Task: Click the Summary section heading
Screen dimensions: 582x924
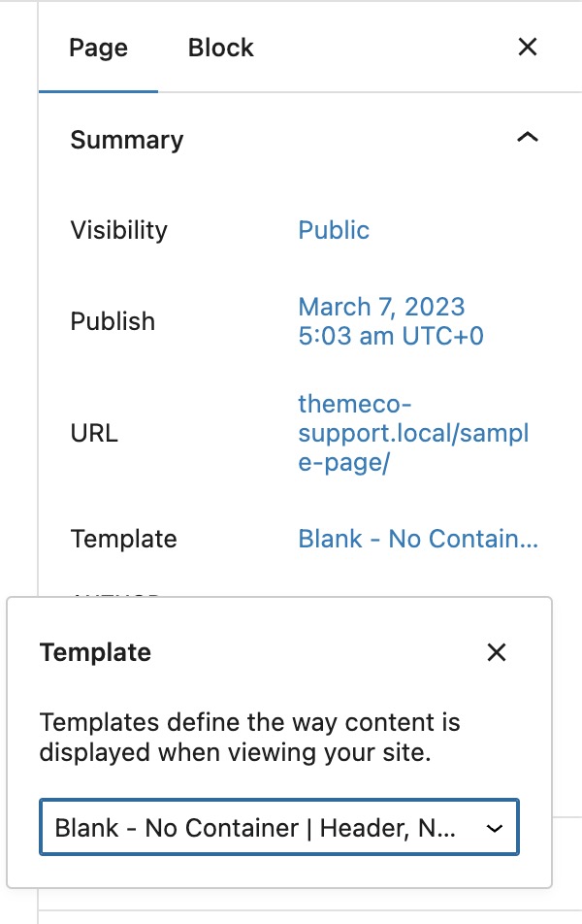Action: pos(127,140)
